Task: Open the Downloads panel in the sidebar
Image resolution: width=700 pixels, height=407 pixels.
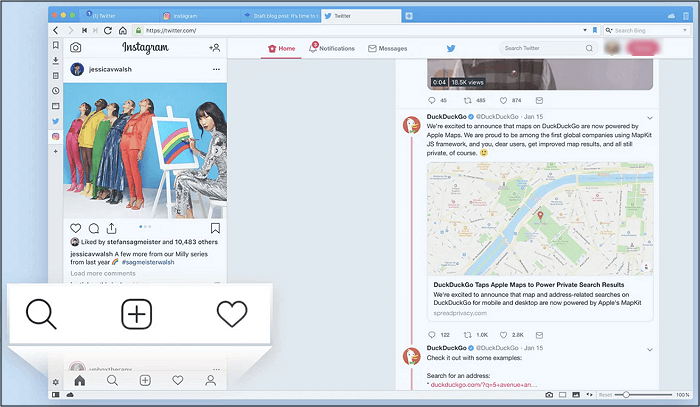Action: [x=55, y=60]
